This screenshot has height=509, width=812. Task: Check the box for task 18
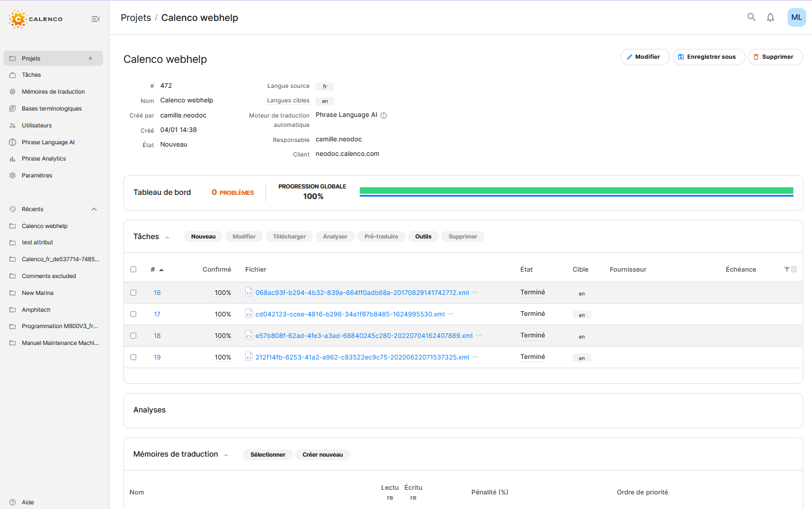[133, 336]
